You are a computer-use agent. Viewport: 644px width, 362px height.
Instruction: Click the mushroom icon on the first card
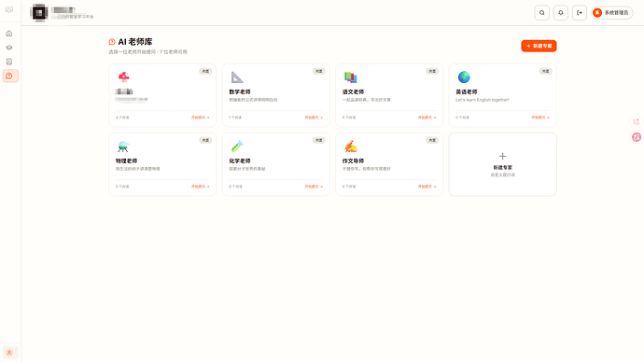[123, 77]
